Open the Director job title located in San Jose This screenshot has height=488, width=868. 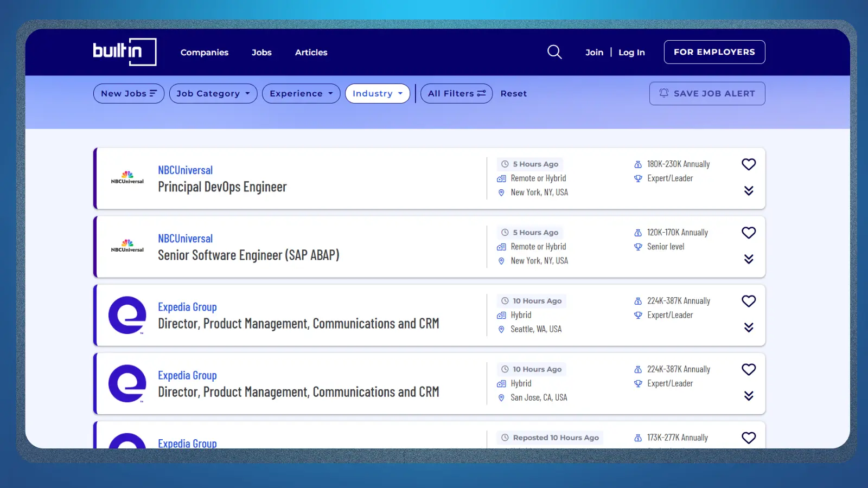pyautogui.click(x=298, y=392)
